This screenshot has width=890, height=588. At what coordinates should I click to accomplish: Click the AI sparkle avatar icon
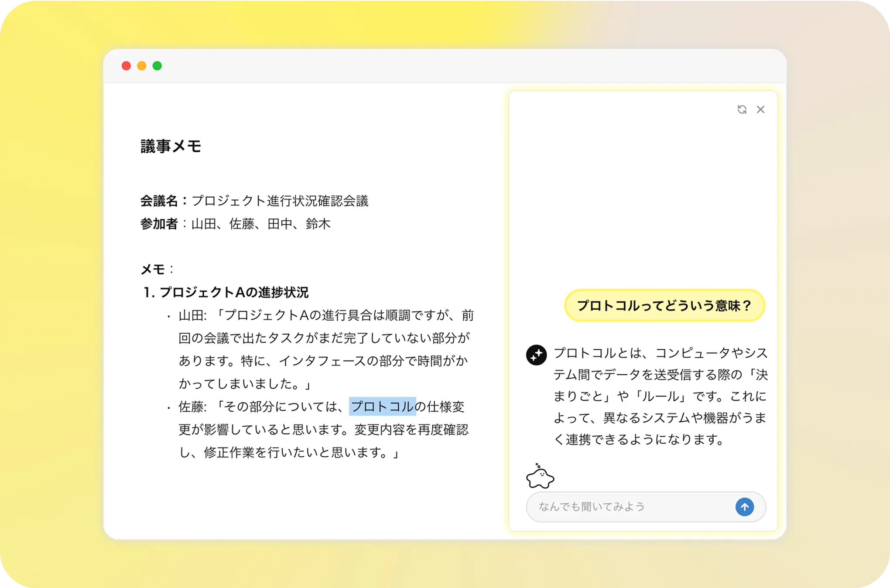tap(536, 355)
